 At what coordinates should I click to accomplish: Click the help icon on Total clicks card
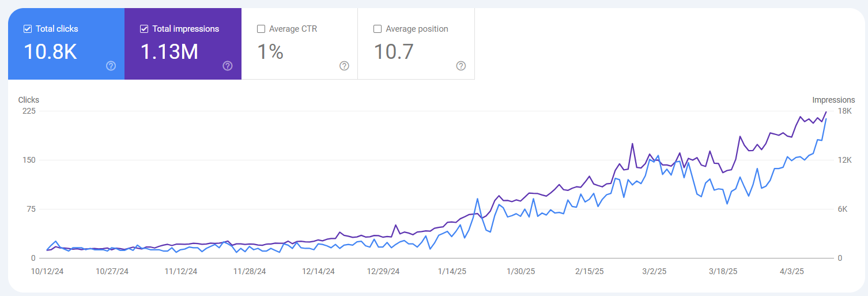pos(111,66)
